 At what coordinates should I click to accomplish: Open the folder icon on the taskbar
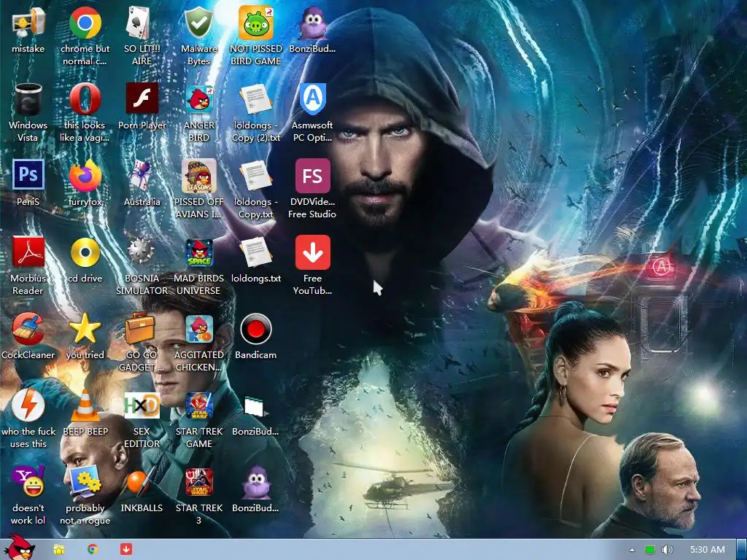pyautogui.click(x=58, y=550)
